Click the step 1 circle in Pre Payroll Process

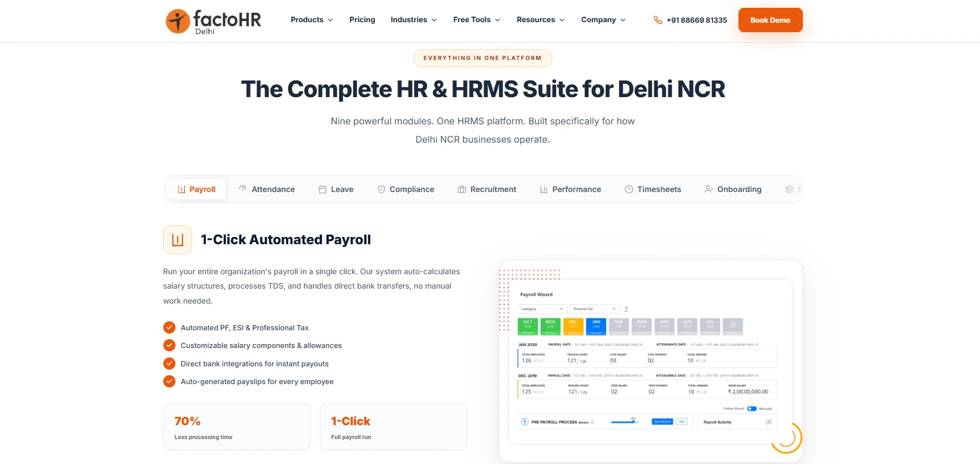[x=525, y=422]
